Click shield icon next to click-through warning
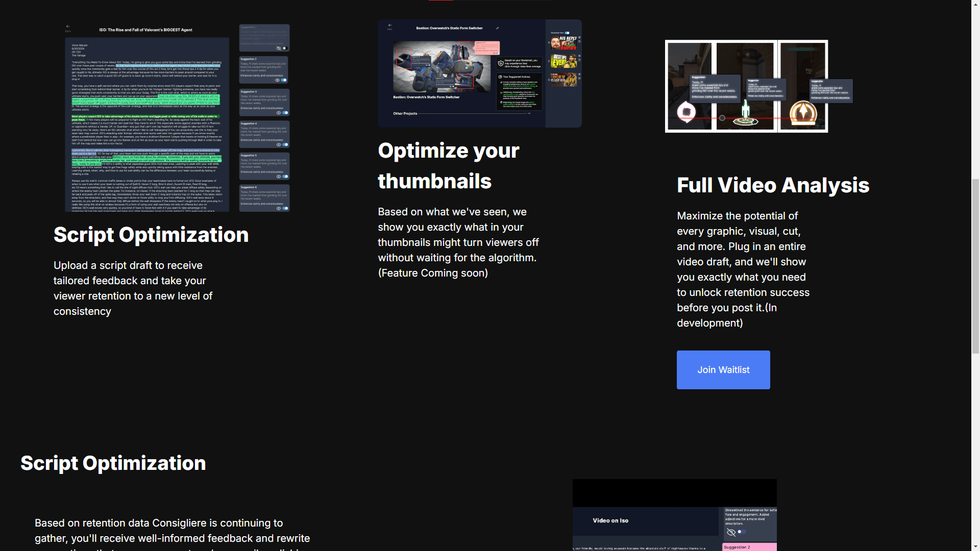Screen dimensions: 980x551 (500, 63)
